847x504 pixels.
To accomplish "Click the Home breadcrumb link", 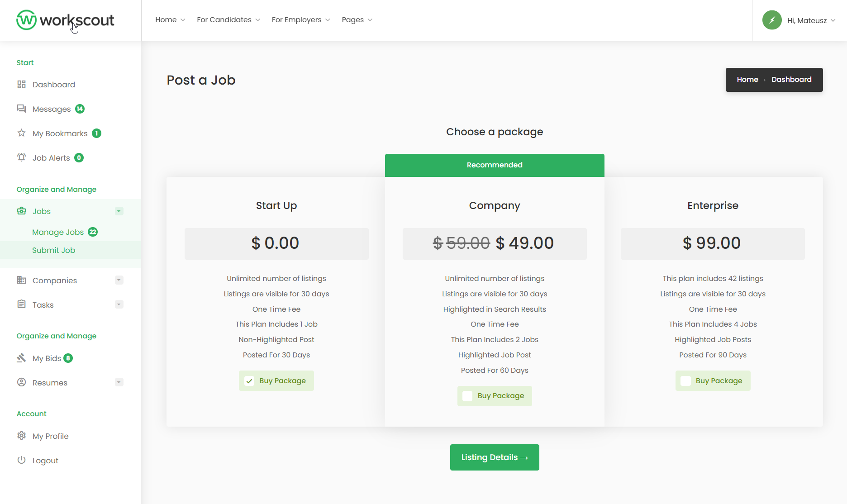I will pos(747,80).
